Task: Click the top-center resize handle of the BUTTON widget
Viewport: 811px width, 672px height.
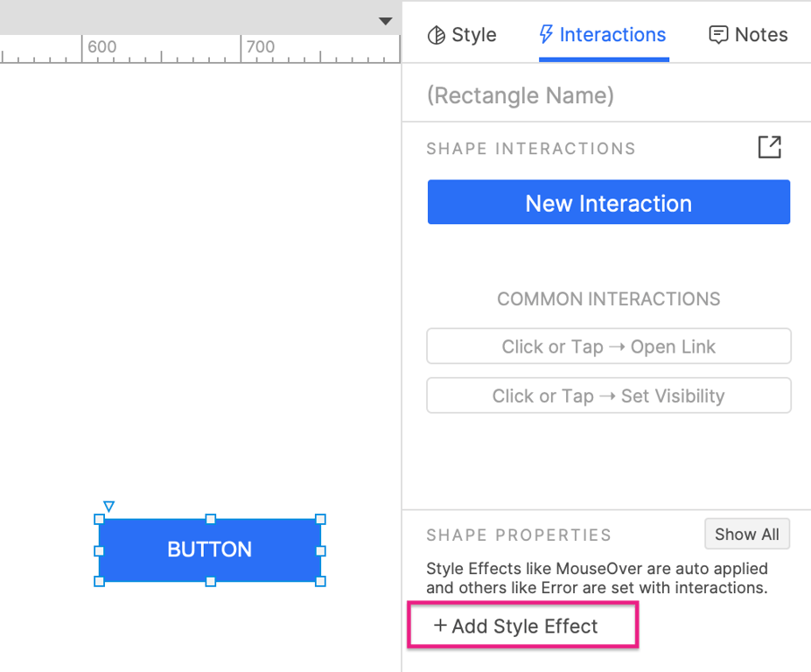Action: point(210,519)
